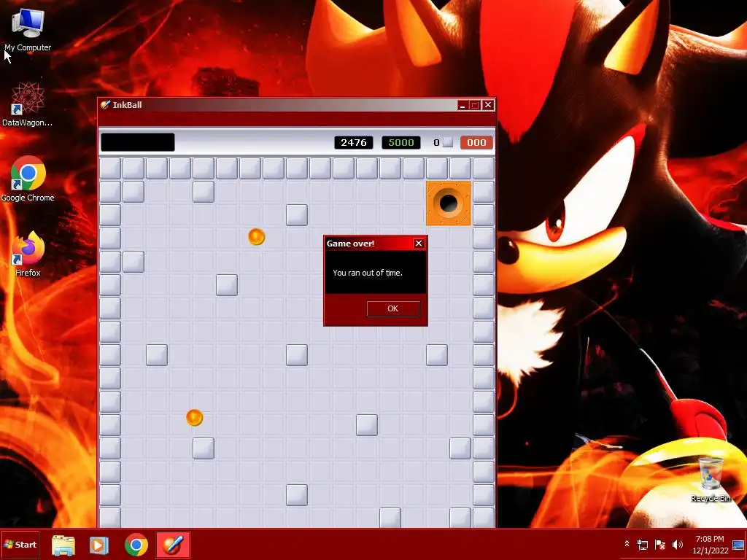Launch Firefox from the desktop icon
The width and height of the screenshot is (747, 560).
tap(28, 253)
